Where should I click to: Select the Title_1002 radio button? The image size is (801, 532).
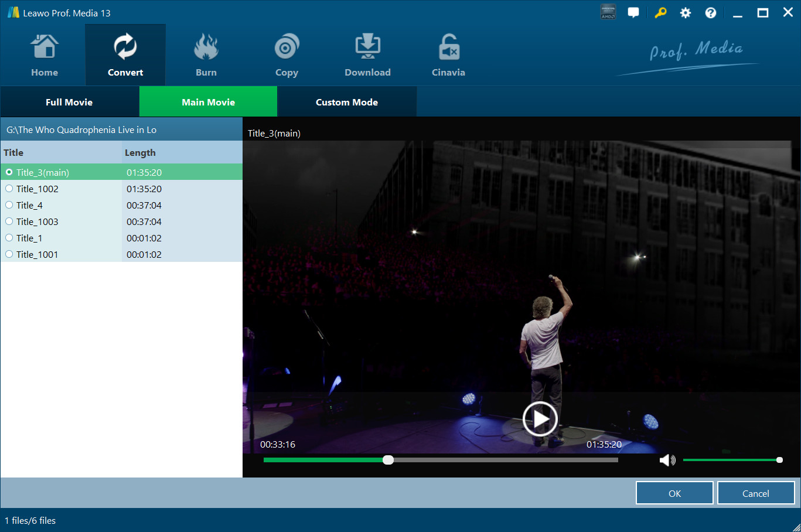coord(9,189)
